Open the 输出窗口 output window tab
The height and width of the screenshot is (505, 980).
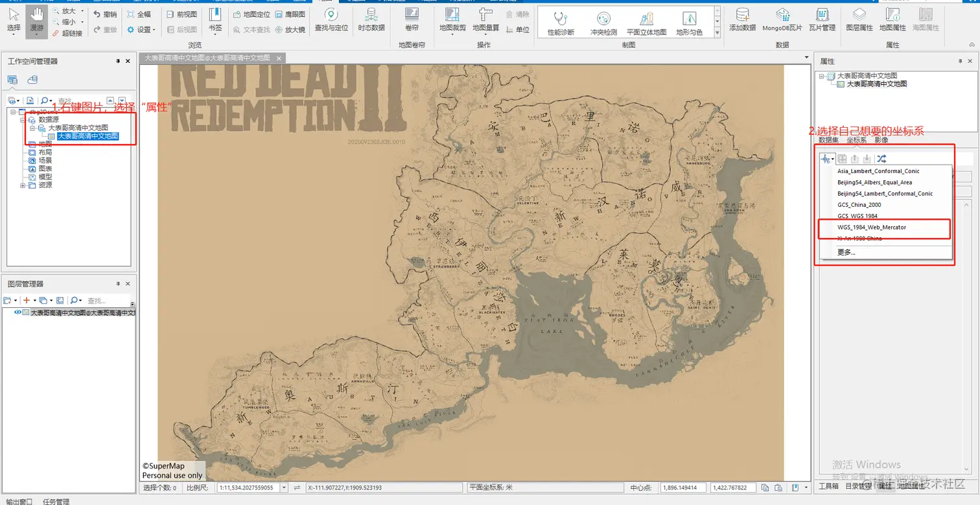coord(19,501)
